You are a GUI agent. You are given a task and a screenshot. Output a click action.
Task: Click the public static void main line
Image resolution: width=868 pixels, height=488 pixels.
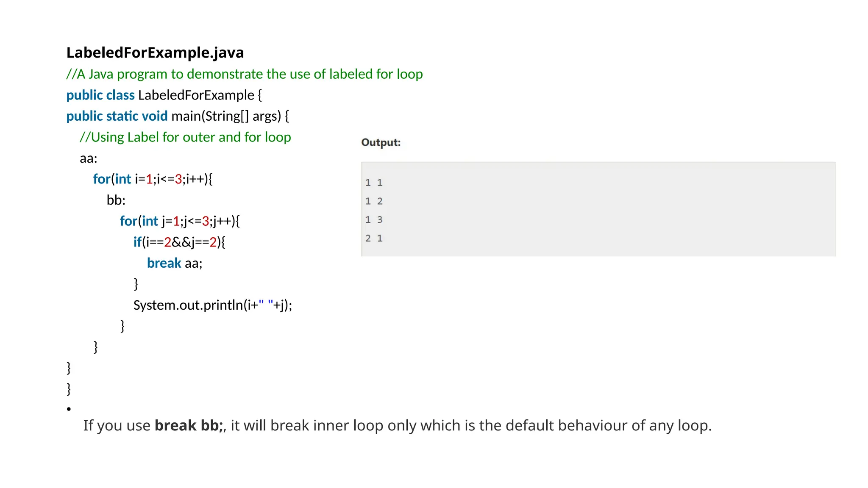tap(178, 116)
